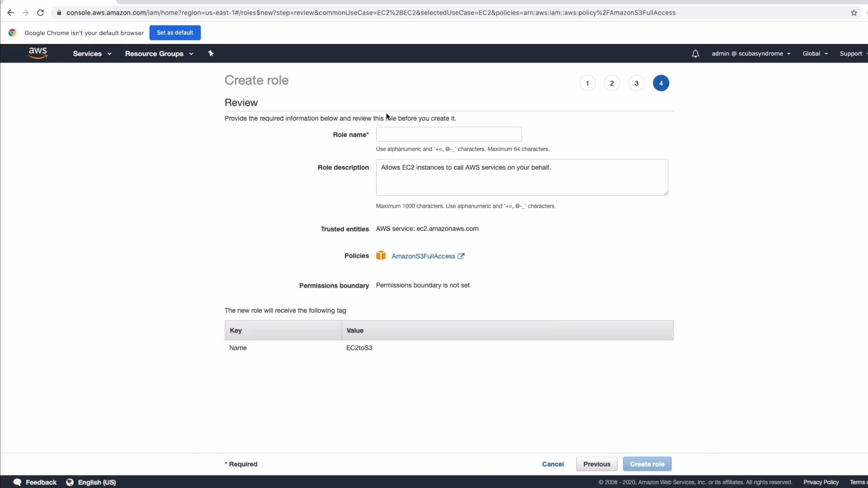Click the Set as default button

(175, 33)
